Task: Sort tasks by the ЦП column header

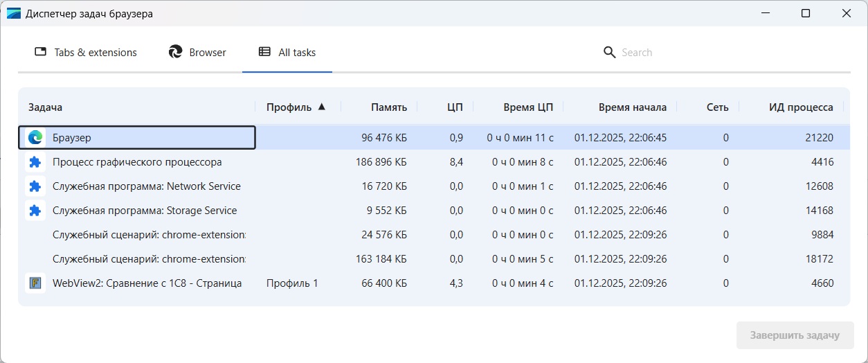Action: tap(455, 107)
